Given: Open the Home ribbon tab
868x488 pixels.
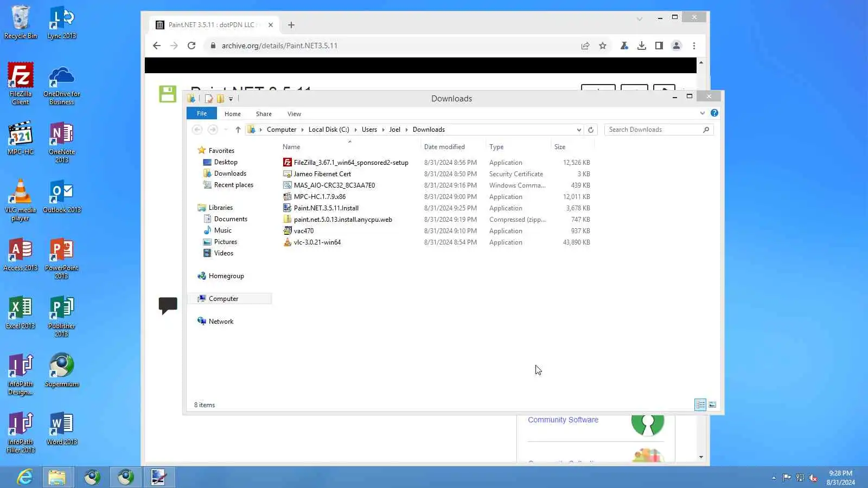Looking at the screenshot, I should click(233, 114).
